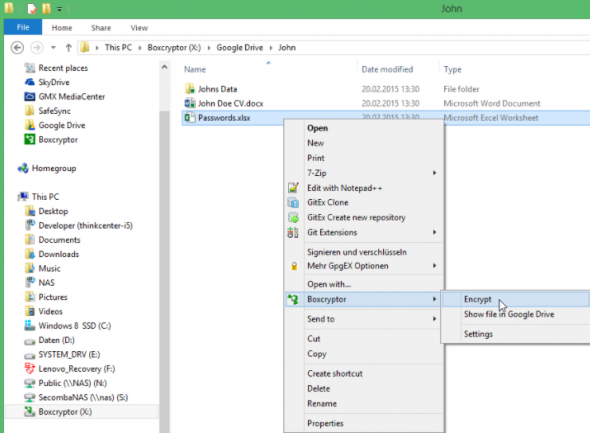Go up one folder level

(68, 48)
